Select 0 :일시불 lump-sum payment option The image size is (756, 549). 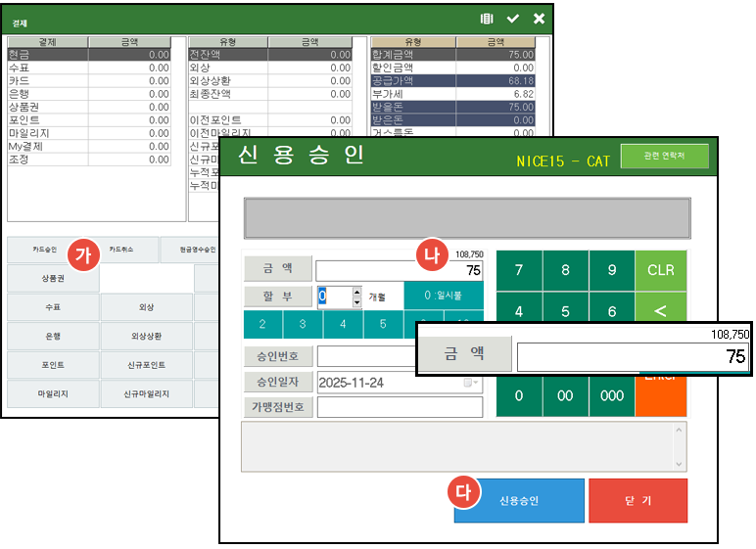click(x=443, y=296)
